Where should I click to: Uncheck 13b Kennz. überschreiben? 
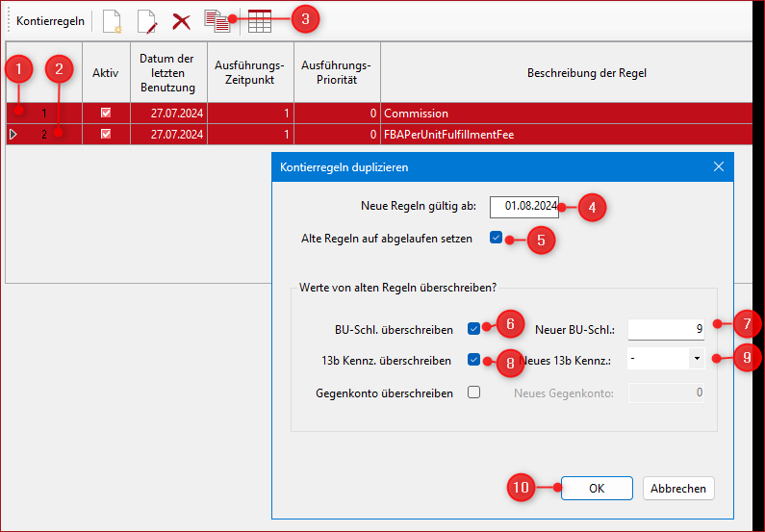pyautogui.click(x=473, y=360)
